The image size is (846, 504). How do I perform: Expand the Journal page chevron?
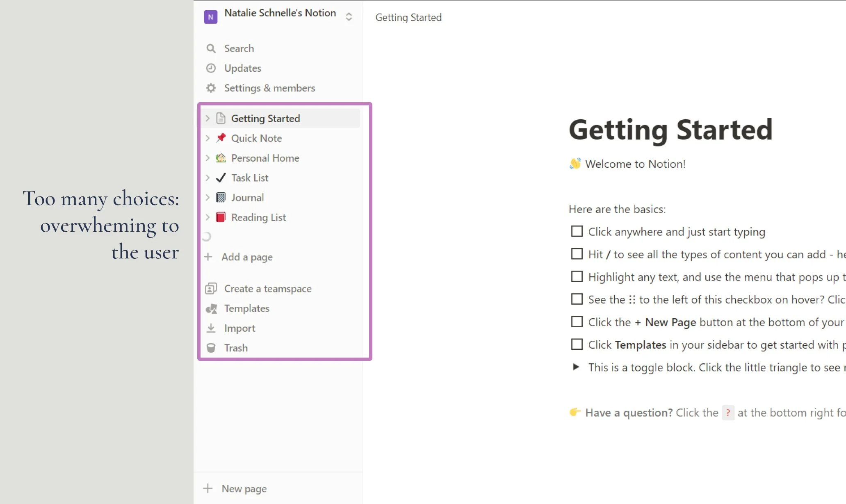pos(208,197)
